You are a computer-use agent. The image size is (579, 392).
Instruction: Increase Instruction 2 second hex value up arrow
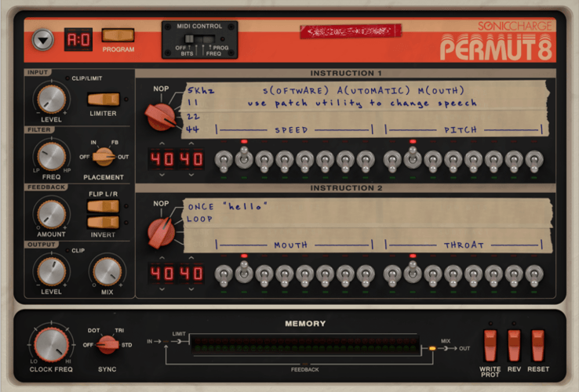[191, 258]
